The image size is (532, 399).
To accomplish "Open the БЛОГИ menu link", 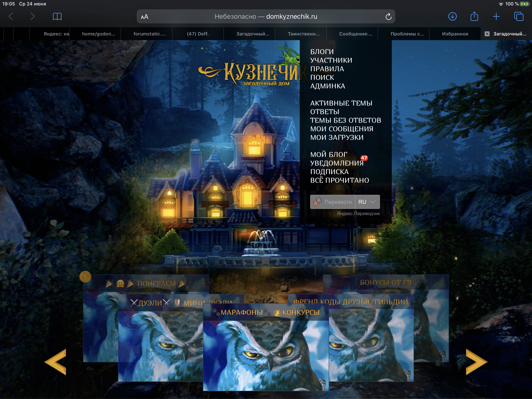I will click(322, 51).
